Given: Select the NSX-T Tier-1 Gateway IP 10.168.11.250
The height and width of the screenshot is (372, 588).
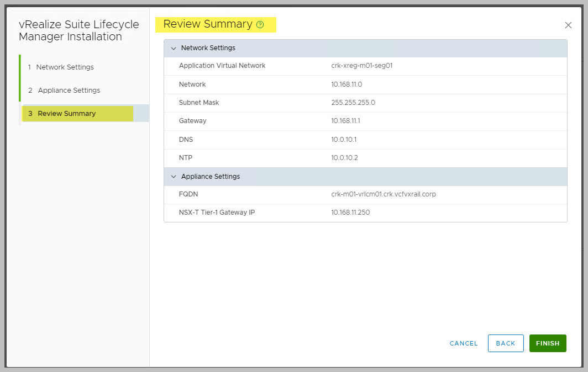Looking at the screenshot, I should (x=350, y=212).
